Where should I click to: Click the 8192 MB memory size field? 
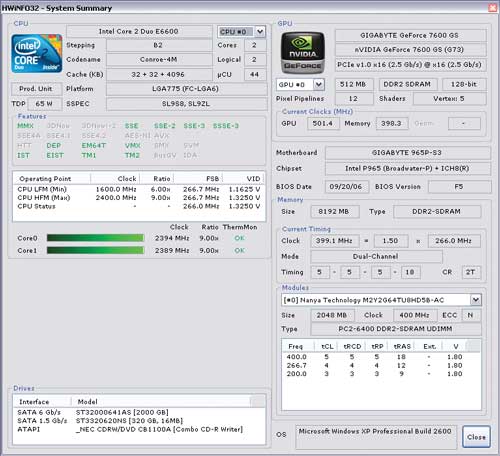pos(335,211)
